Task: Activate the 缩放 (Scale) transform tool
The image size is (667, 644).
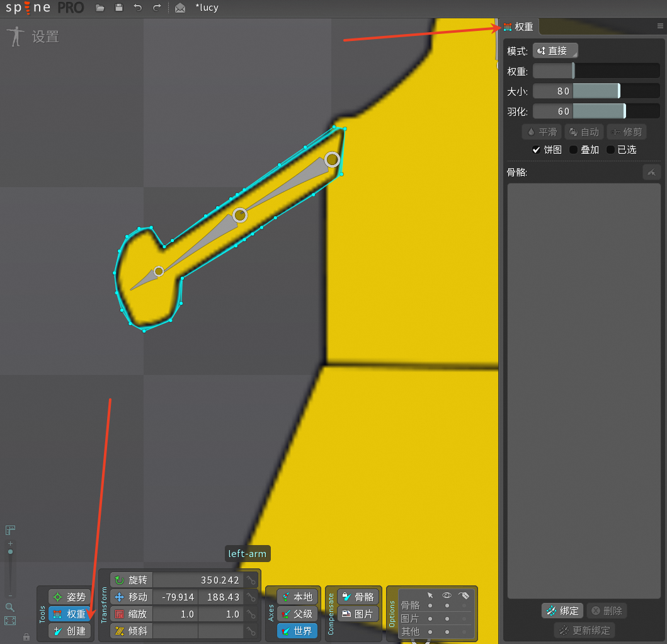Action: coord(132,614)
